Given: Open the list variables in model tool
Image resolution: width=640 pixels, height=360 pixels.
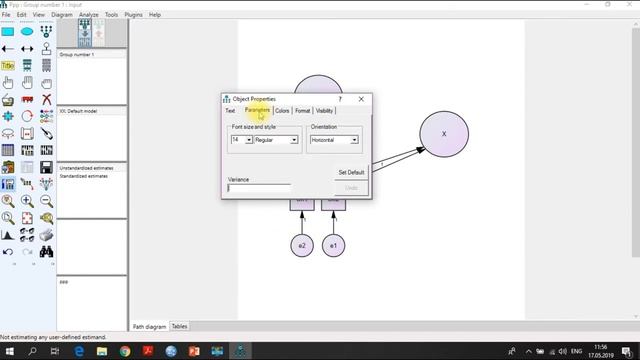Looking at the screenshot, I should pyautogui.click(x=27, y=66).
